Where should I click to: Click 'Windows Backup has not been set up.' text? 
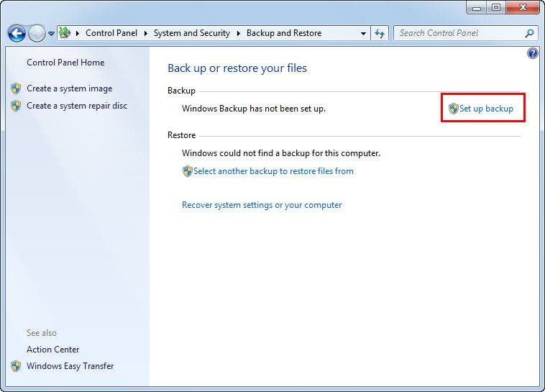[x=254, y=109]
